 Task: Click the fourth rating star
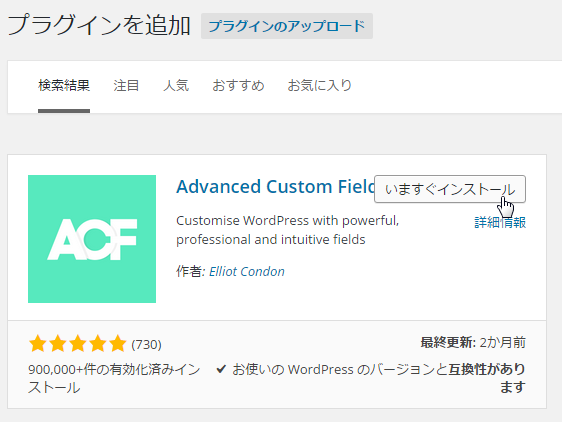click(x=97, y=343)
